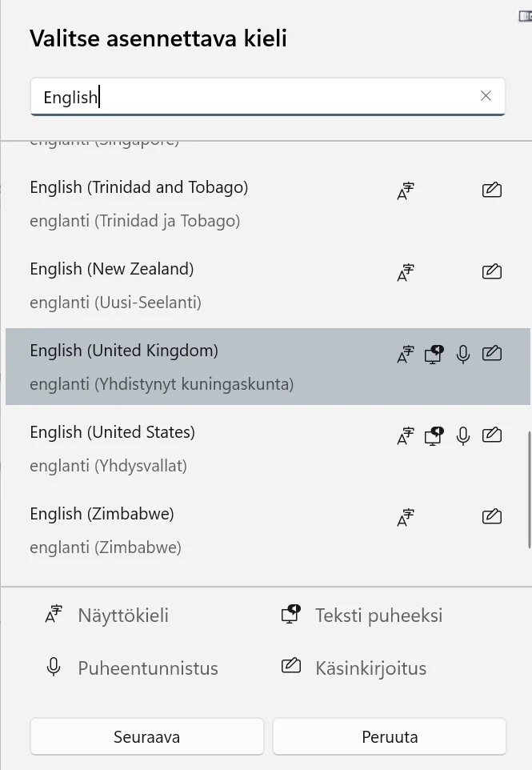Select English (Trinidad and Tobago) language
This screenshot has width=532, height=770.
tap(267, 203)
